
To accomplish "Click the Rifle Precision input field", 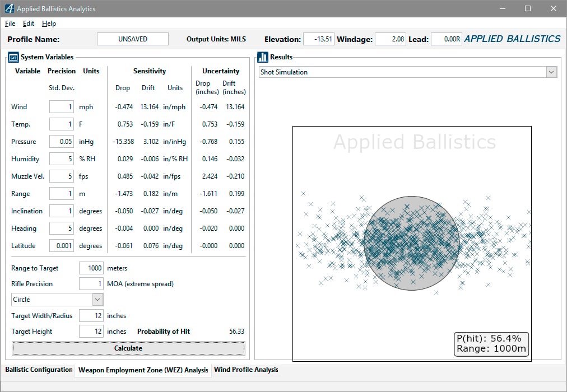I will pyautogui.click(x=91, y=283).
